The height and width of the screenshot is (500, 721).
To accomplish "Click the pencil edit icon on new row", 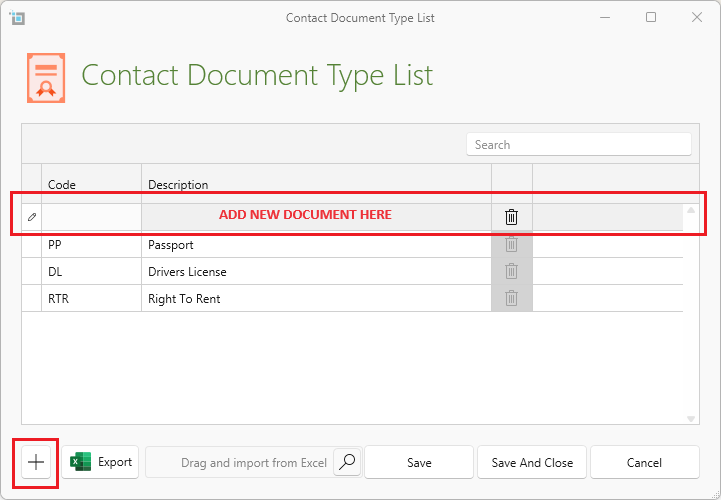I will click(x=32, y=216).
